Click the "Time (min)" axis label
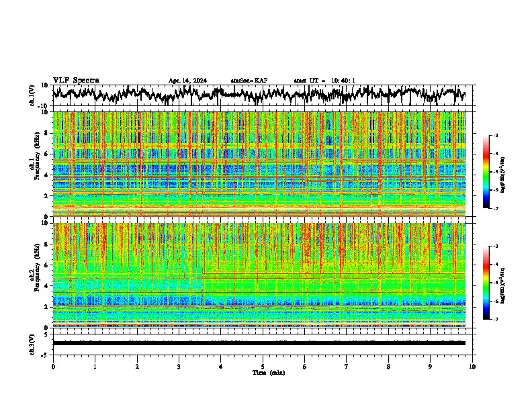The height and width of the screenshot is (411, 532). [269, 373]
